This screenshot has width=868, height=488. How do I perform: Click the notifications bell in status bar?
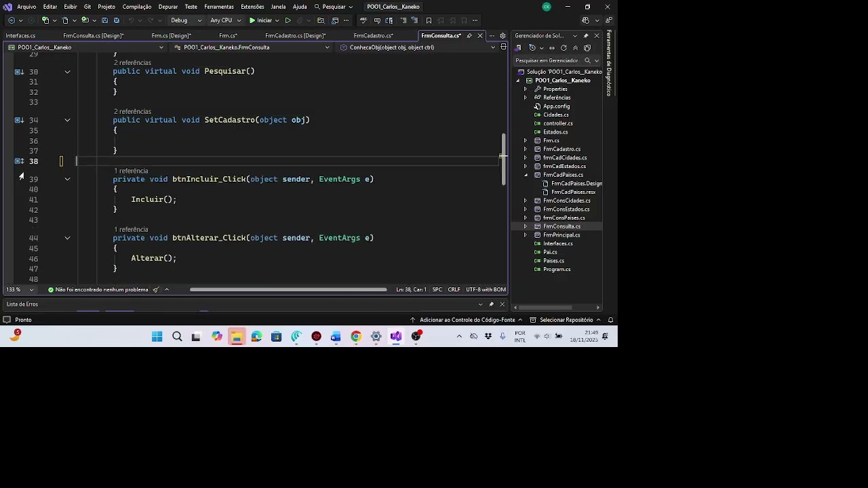[x=610, y=320]
